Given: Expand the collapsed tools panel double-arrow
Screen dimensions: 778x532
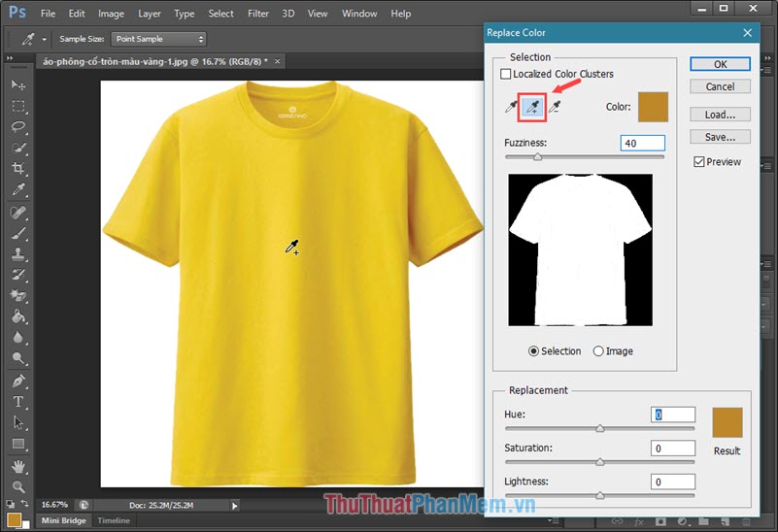Looking at the screenshot, I should click(x=10, y=58).
